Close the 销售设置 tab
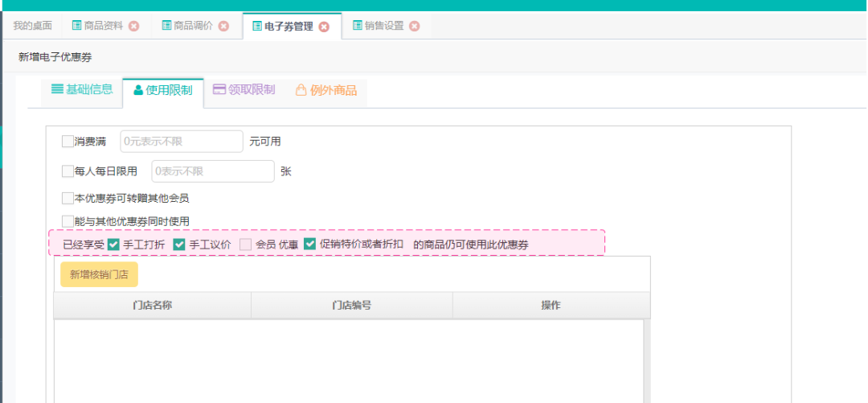868x403 pixels. tap(415, 26)
